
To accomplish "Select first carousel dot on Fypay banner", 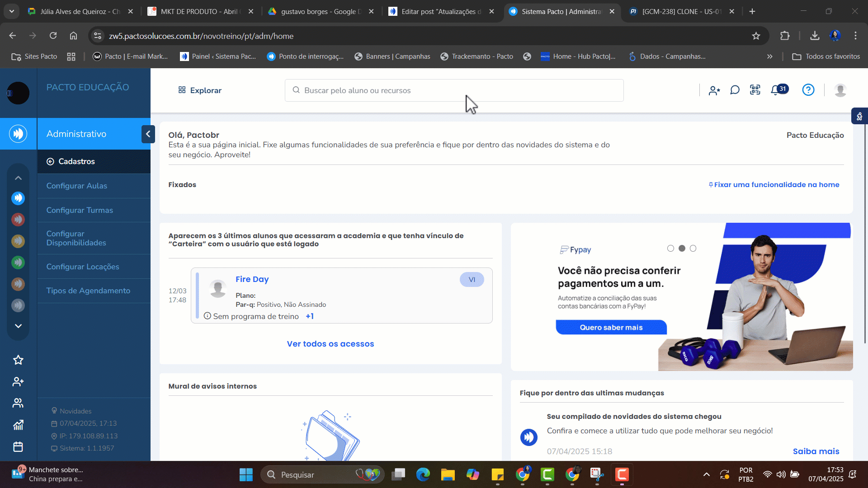I will (670, 249).
